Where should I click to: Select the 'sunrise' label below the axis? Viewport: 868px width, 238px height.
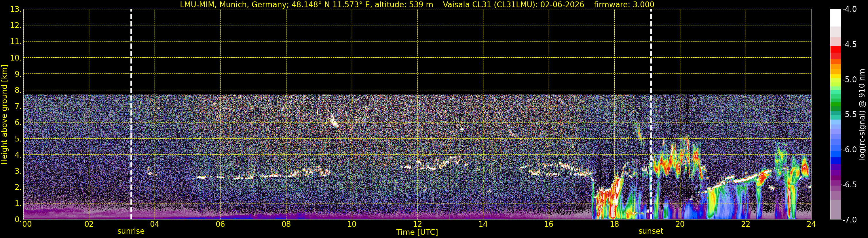(131, 231)
